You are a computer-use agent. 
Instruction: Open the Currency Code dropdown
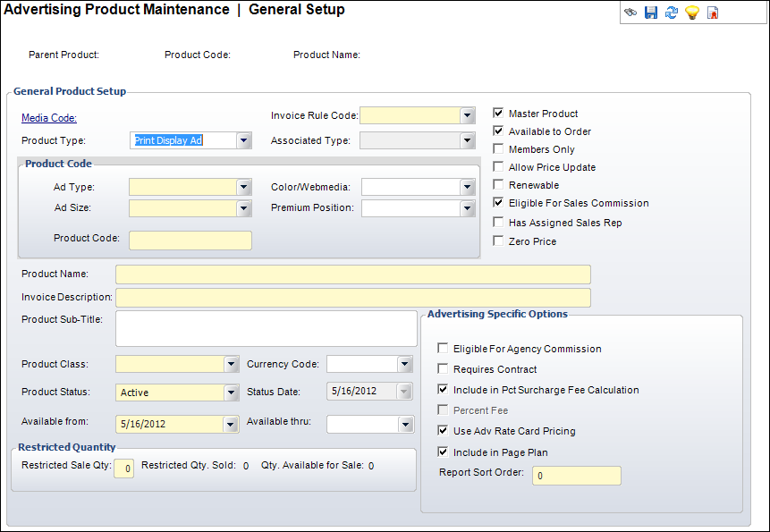click(x=404, y=364)
